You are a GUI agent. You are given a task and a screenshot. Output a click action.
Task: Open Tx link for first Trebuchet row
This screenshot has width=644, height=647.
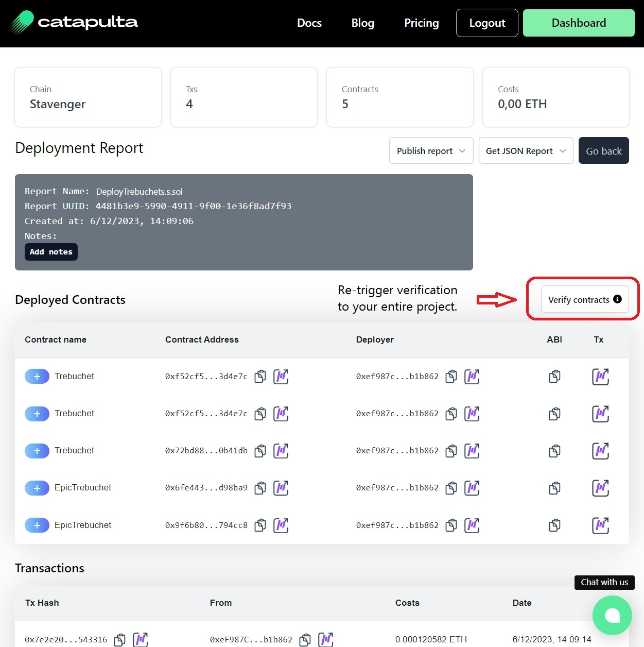600,377
